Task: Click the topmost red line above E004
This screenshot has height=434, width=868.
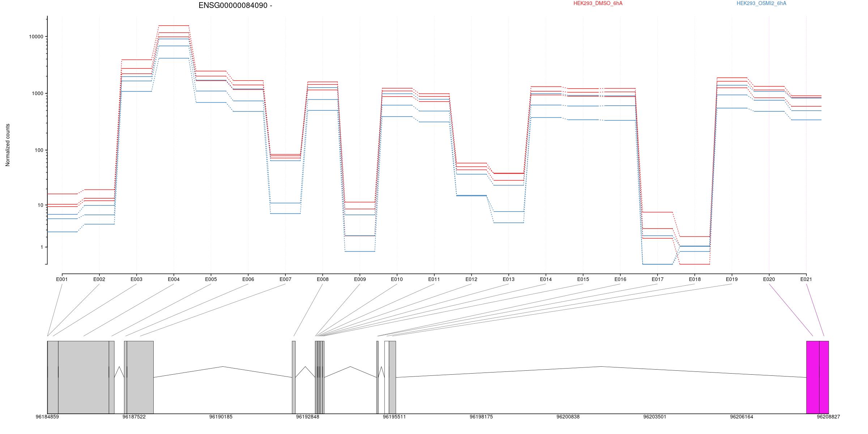Action: (174, 26)
